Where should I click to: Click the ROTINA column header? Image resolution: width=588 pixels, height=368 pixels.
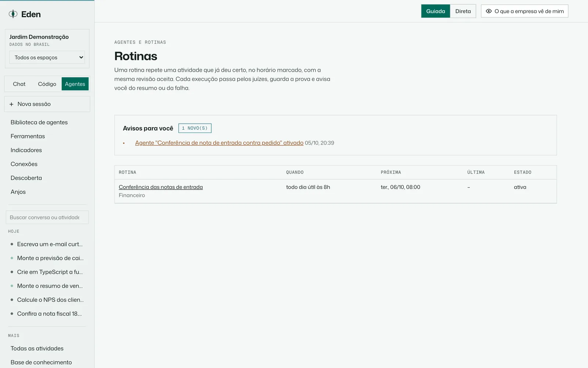(128, 172)
